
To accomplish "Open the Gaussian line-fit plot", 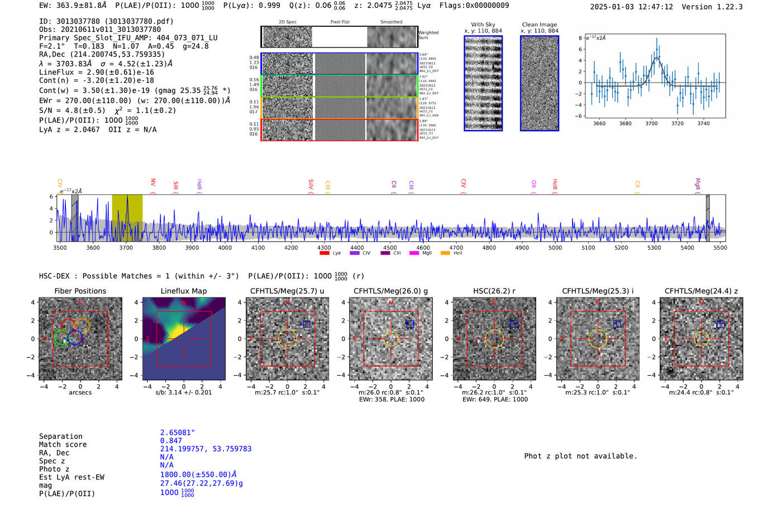I will [655, 76].
